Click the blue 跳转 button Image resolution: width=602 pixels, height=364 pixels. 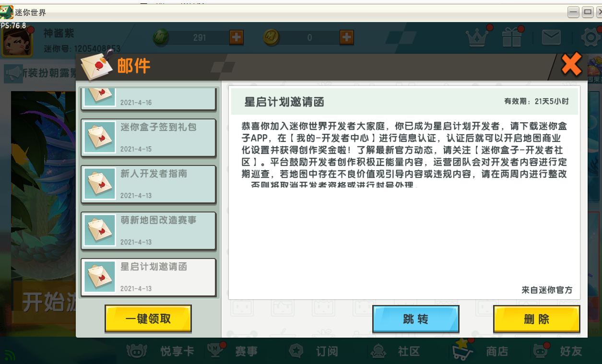click(x=416, y=319)
